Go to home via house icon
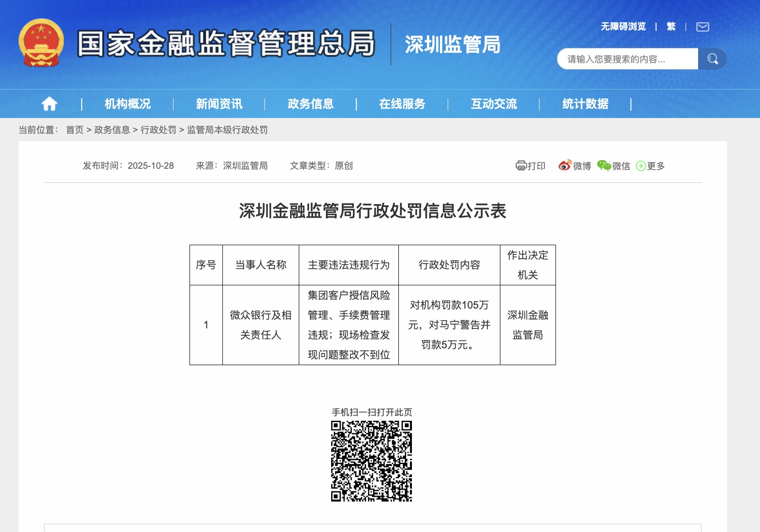The height and width of the screenshot is (532, 760). tap(49, 103)
